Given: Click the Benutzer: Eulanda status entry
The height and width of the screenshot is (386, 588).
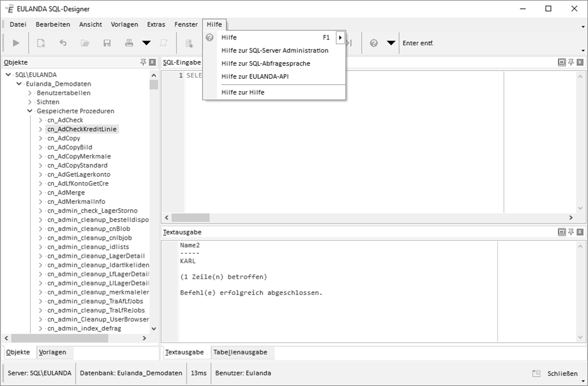Looking at the screenshot, I should pyautogui.click(x=243, y=373).
